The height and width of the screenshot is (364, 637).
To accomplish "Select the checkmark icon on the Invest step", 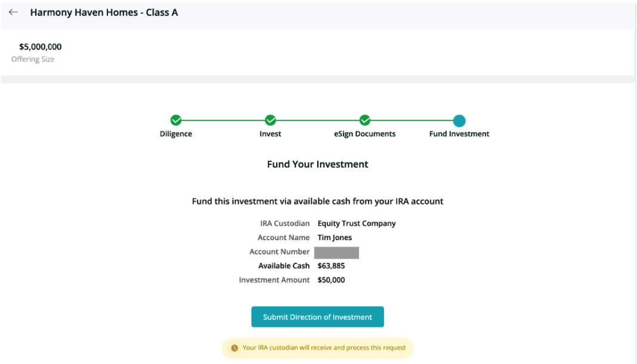I will click(x=270, y=120).
